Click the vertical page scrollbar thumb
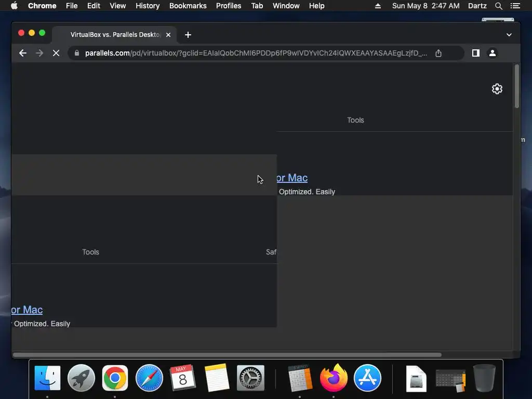 [x=516, y=86]
